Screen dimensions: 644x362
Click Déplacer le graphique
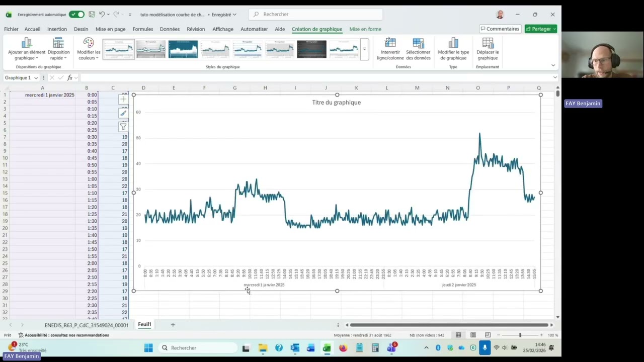tap(488, 49)
